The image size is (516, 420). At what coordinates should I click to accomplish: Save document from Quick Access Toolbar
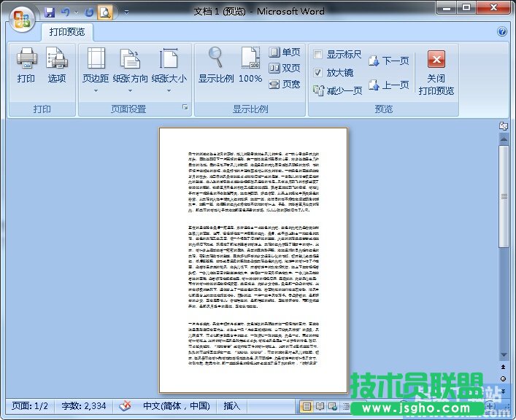pyautogui.click(x=50, y=12)
